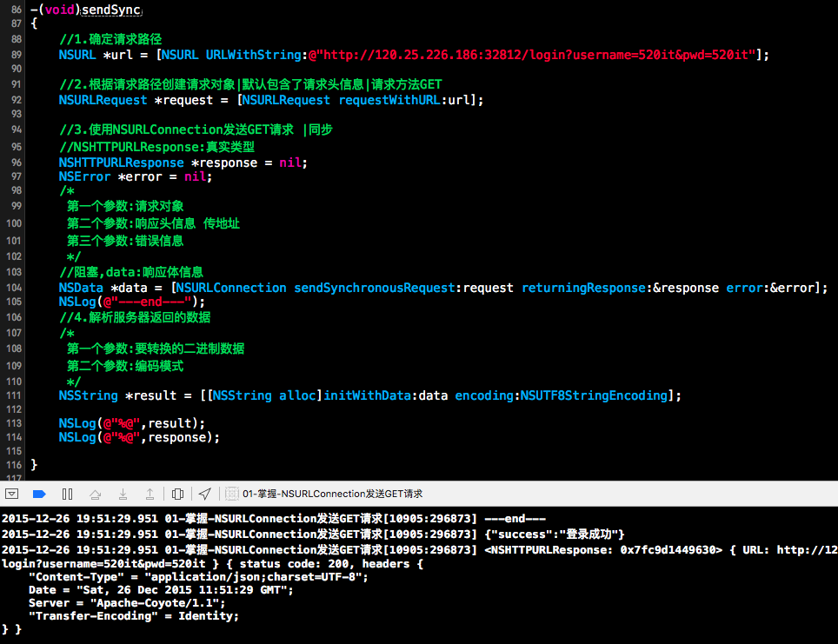Click the "---end---" string in NSLog
The image size is (838, 644).
pyautogui.click(x=147, y=302)
